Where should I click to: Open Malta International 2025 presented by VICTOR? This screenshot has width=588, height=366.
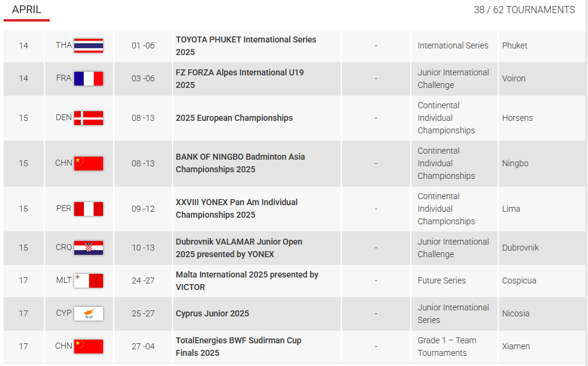[247, 281]
